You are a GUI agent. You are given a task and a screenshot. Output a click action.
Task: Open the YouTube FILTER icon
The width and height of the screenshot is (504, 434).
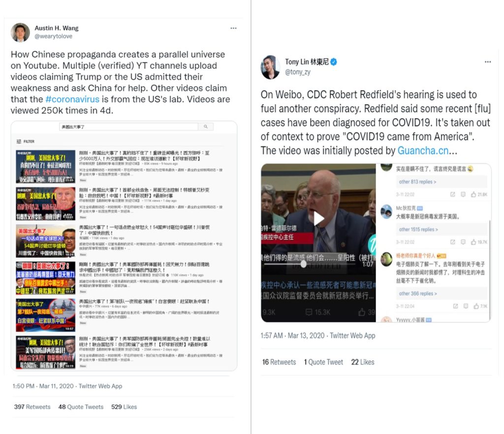pos(19,141)
